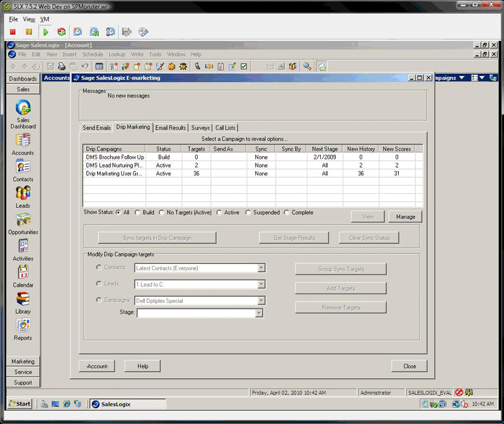Click the calendar grid toolbar icon
Image resolution: width=504 pixels, height=424 pixels.
click(100, 67)
